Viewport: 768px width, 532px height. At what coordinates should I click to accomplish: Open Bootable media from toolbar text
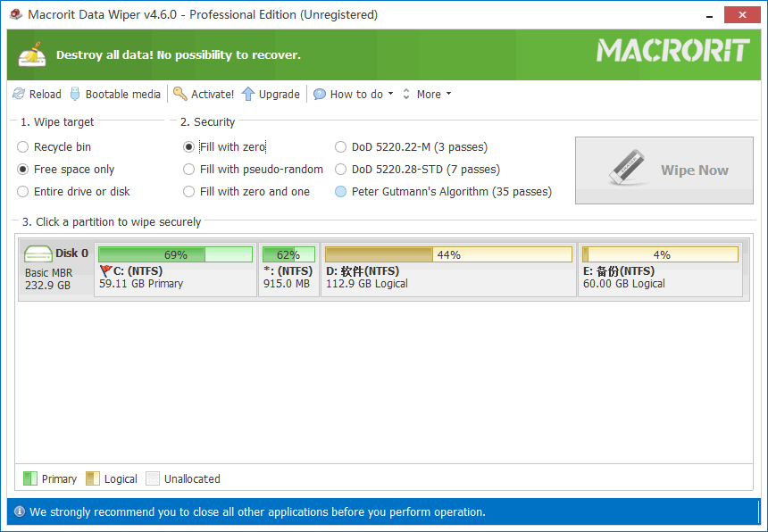coord(123,94)
